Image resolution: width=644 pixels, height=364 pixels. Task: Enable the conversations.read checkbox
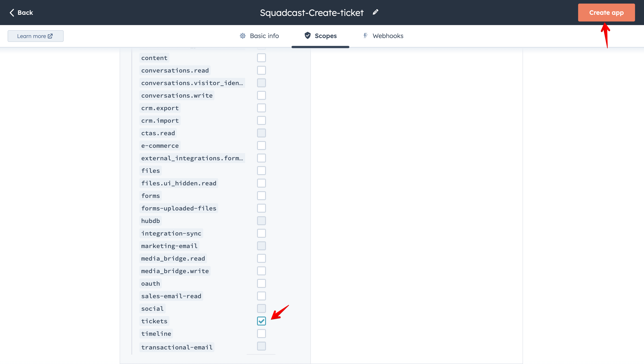[x=261, y=71]
